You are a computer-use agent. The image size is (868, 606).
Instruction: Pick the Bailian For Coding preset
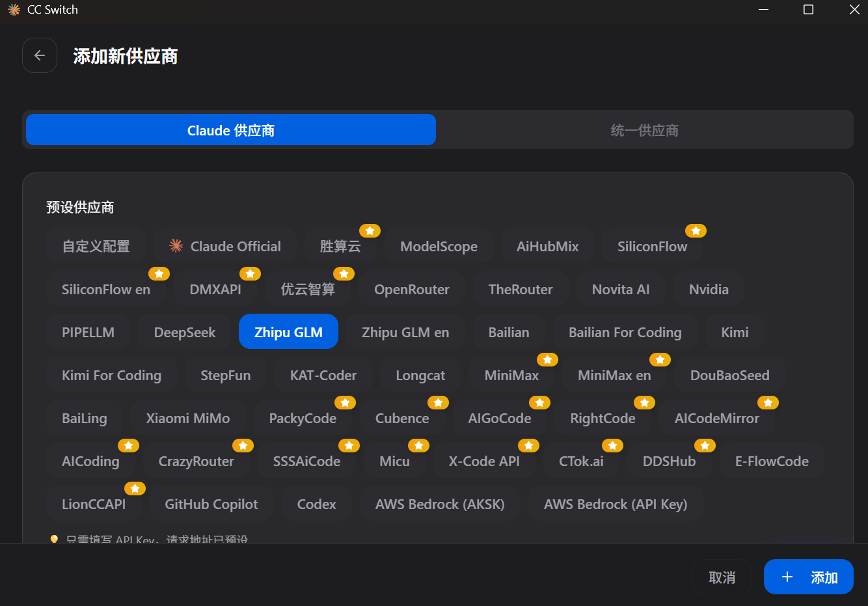625,332
